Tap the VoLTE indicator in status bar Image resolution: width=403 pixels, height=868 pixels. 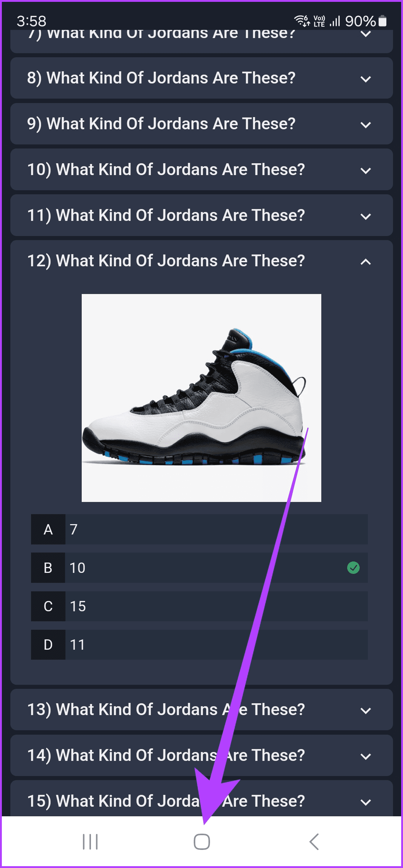319,21
